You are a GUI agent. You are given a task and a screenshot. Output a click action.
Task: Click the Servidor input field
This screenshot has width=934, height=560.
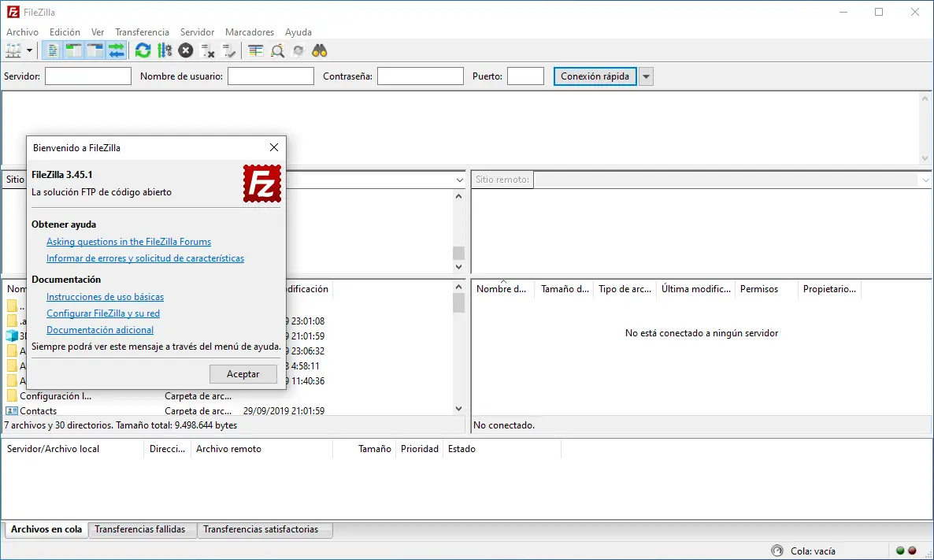point(88,76)
